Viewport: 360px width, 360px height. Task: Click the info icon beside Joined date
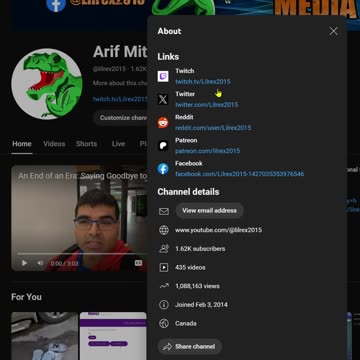coord(164,305)
